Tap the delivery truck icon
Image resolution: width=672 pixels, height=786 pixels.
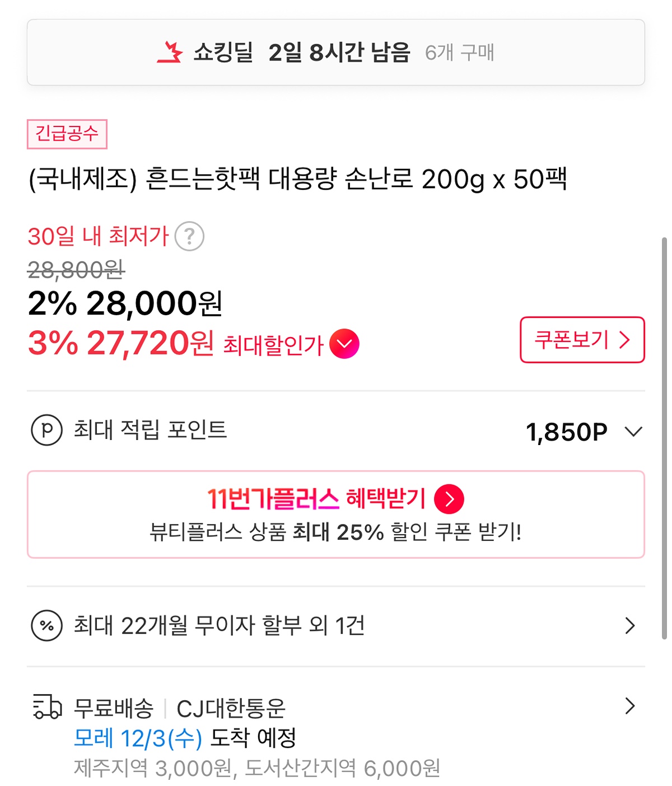[47, 707]
